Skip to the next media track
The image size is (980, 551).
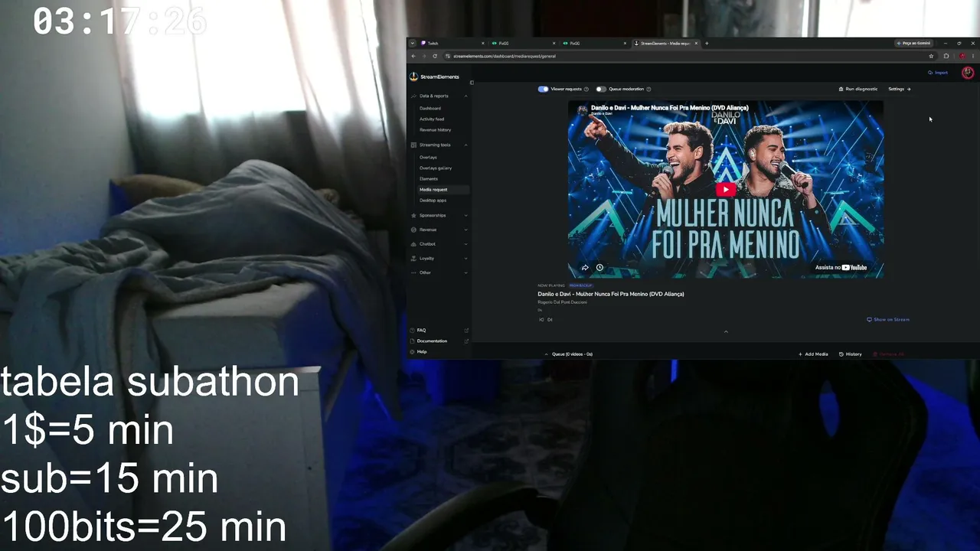pos(550,319)
